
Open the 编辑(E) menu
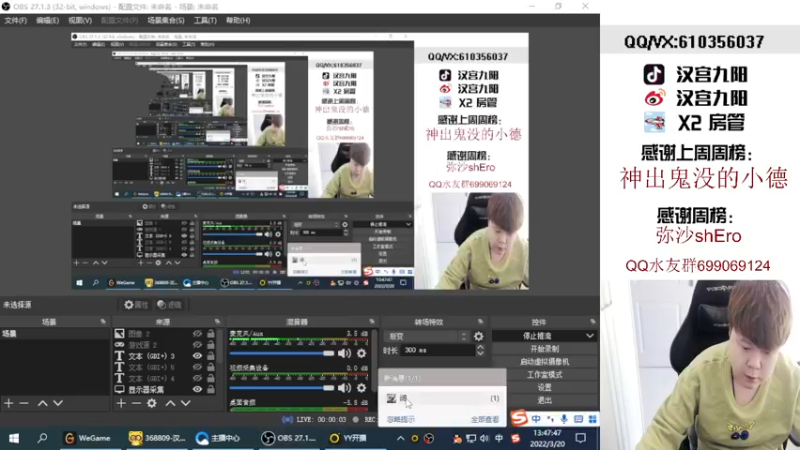click(x=47, y=20)
